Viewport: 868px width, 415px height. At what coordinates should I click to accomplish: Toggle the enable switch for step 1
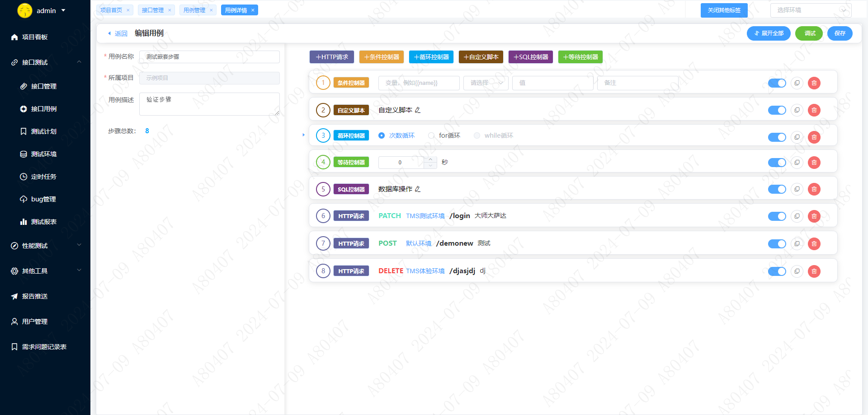click(x=777, y=83)
